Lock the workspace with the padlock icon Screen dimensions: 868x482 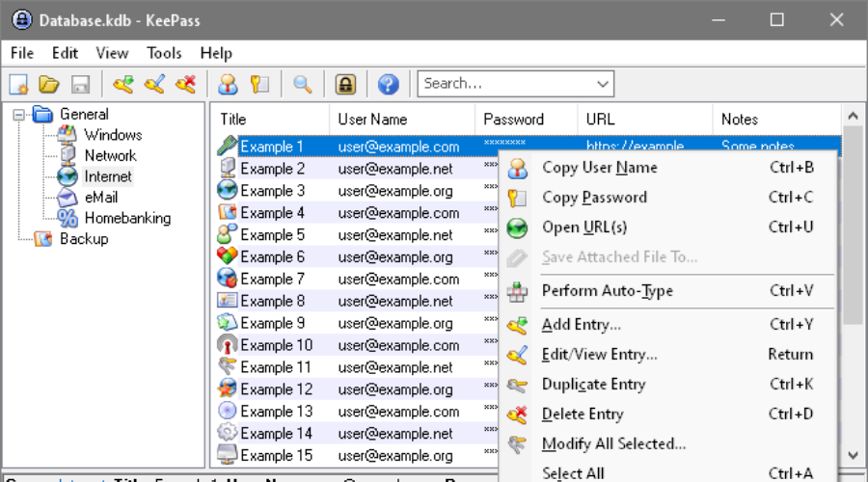pyautogui.click(x=345, y=84)
